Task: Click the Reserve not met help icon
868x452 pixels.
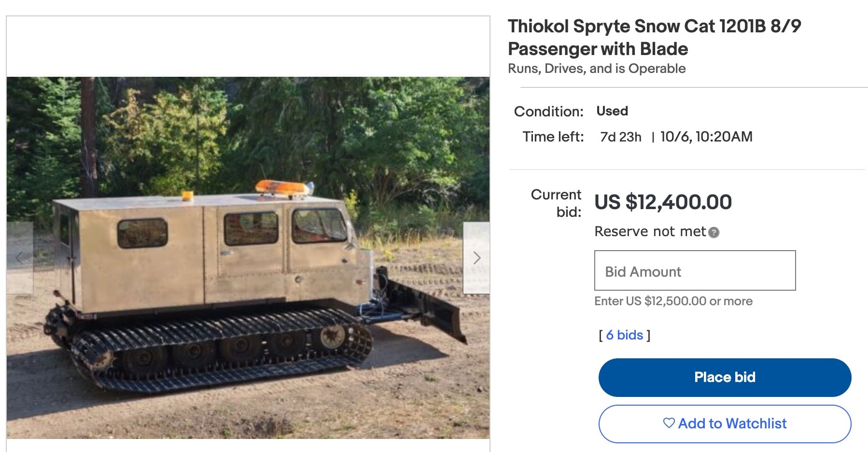Action: 714,233
